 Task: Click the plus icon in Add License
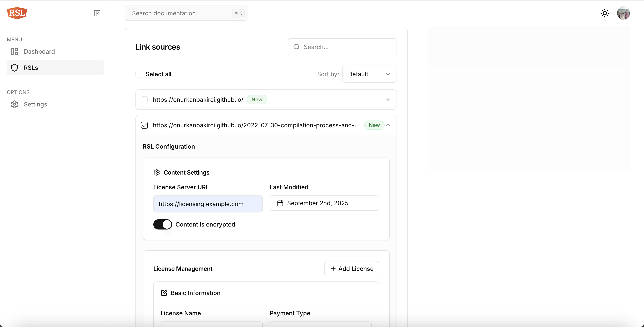coord(333,269)
